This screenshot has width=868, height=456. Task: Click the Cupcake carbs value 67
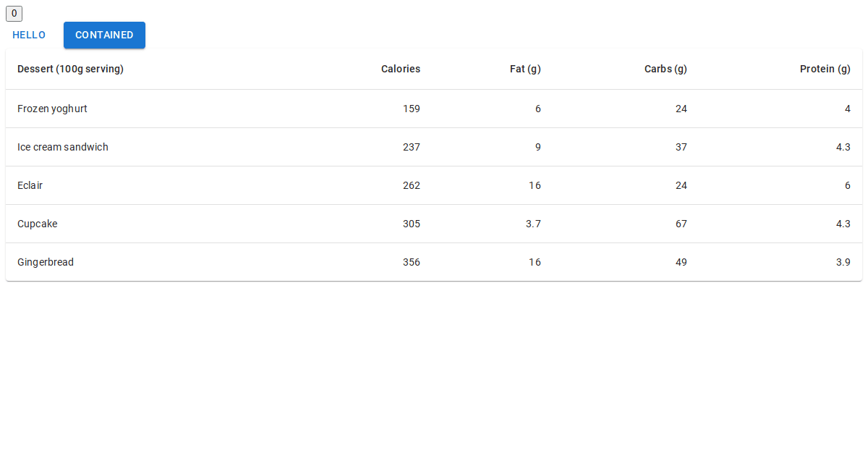[681, 224]
